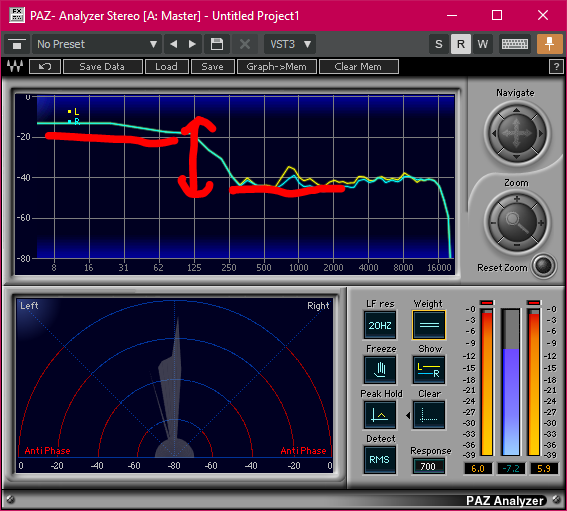This screenshot has height=511, width=567.
Task: Click the Navigate left arrow
Action: [493, 133]
